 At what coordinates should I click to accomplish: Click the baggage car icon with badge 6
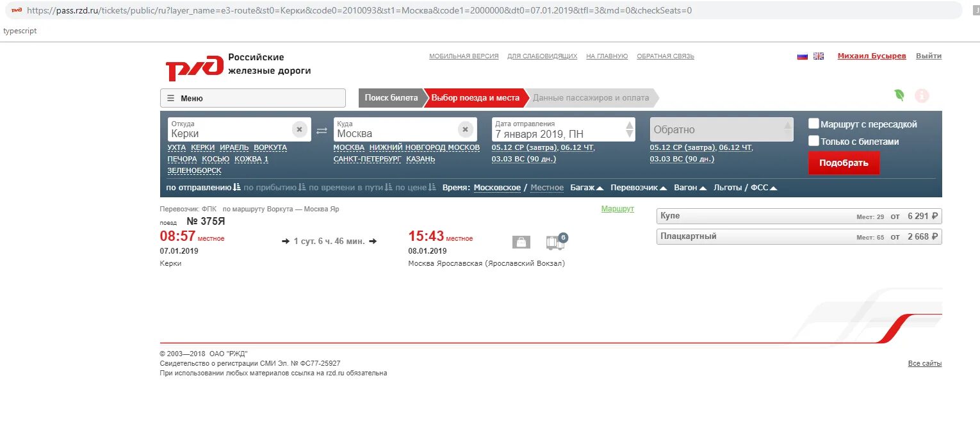[556, 241]
